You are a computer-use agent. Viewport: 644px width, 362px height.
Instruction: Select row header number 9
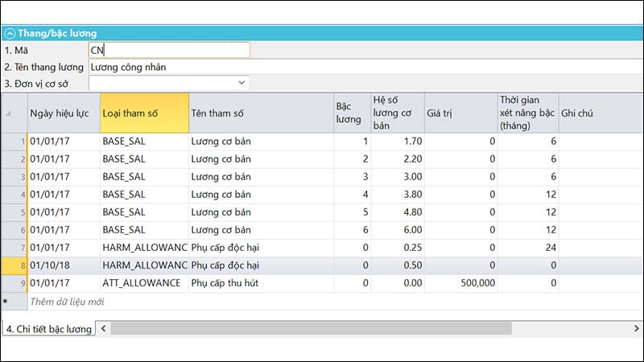click(x=14, y=283)
